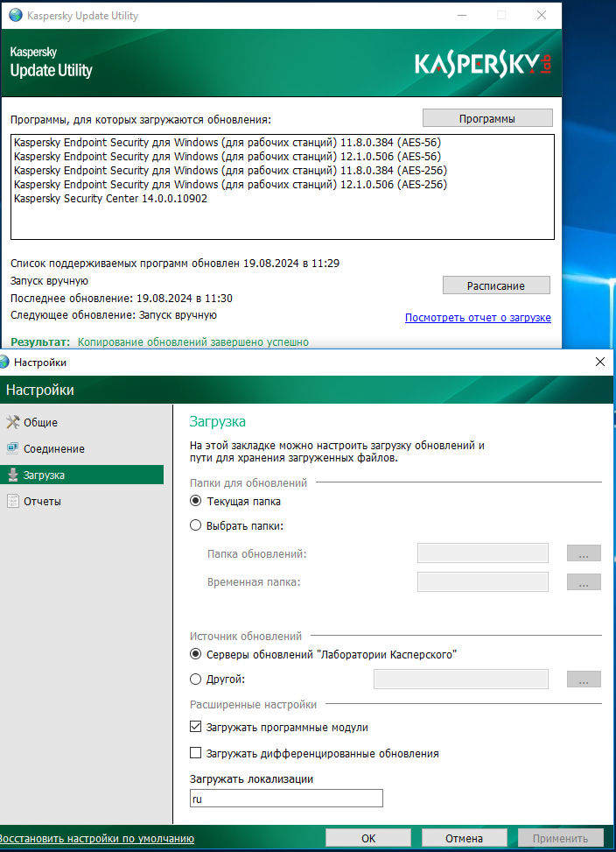Click the Применить button
Image resolution: width=616 pixels, height=852 pixels.
coord(560,838)
